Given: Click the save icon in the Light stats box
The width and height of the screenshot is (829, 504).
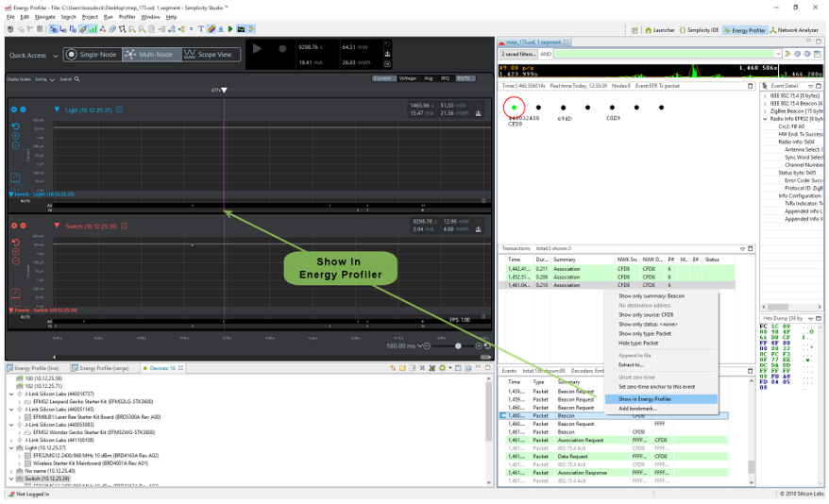Looking at the screenshot, I should (x=479, y=113).
